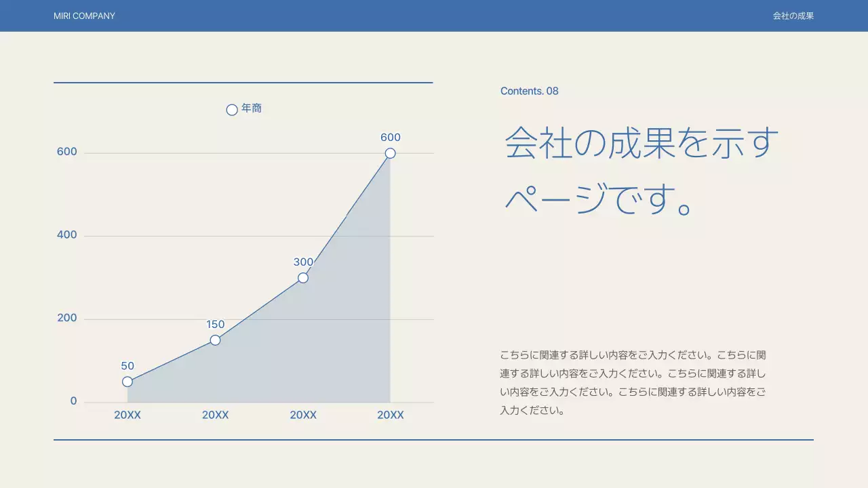Image resolution: width=868 pixels, height=488 pixels.
Task: Select the 50 data point marker
Action: click(x=127, y=382)
